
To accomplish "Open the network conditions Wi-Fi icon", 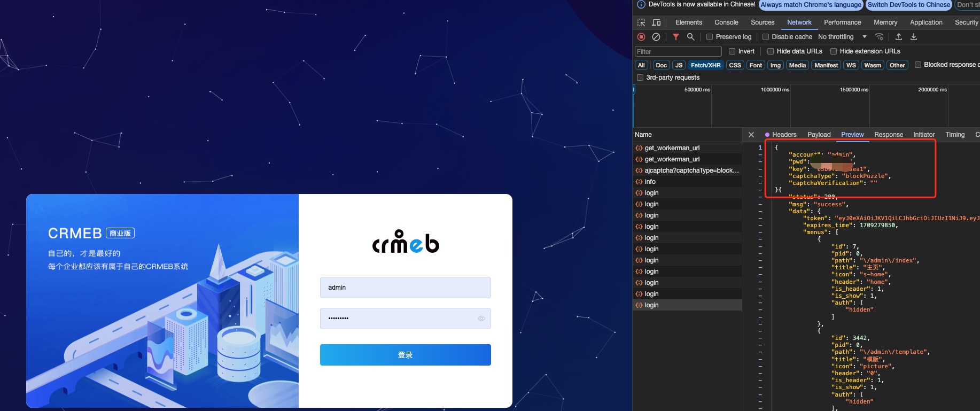I will pyautogui.click(x=879, y=37).
